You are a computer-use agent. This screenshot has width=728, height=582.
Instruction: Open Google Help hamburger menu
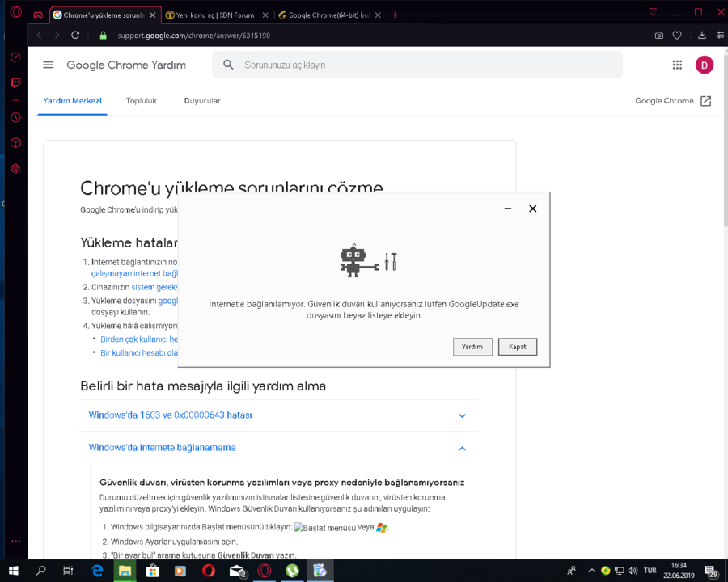(x=49, y=65)
